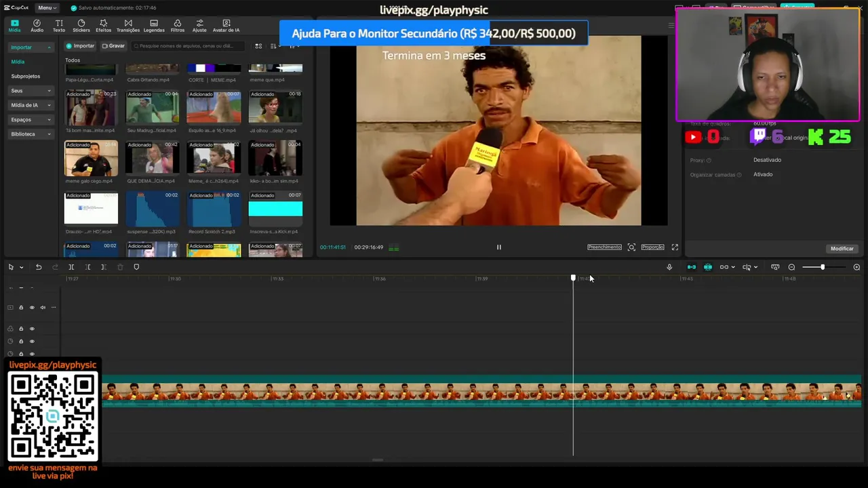Open more options for the video track
This screenshot has height=488, width=868.
[x=54, y=308]
